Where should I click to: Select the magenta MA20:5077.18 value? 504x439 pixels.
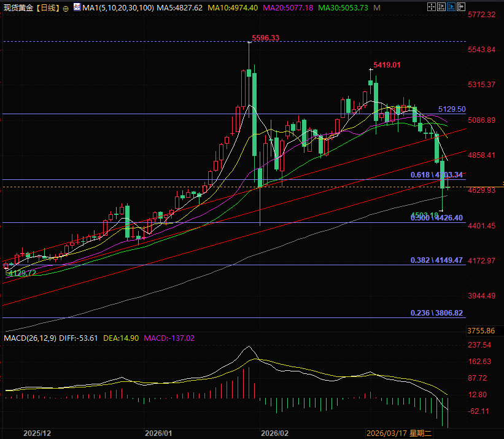288,8
